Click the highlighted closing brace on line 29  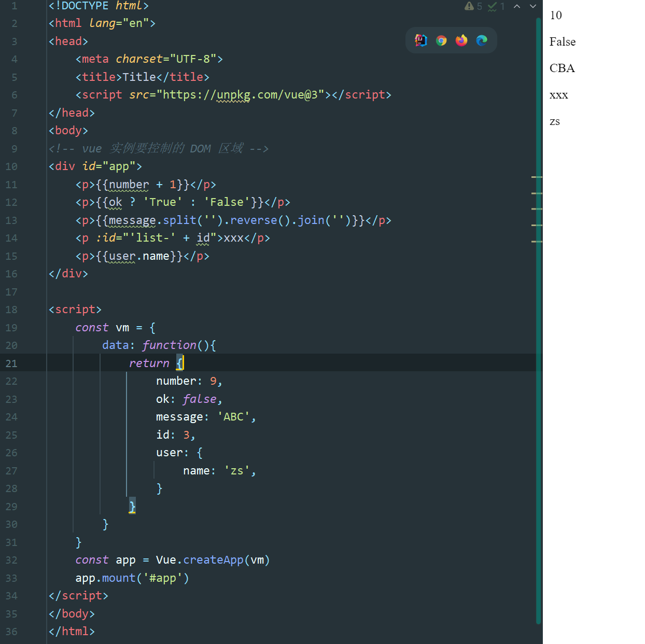point(132,506)
